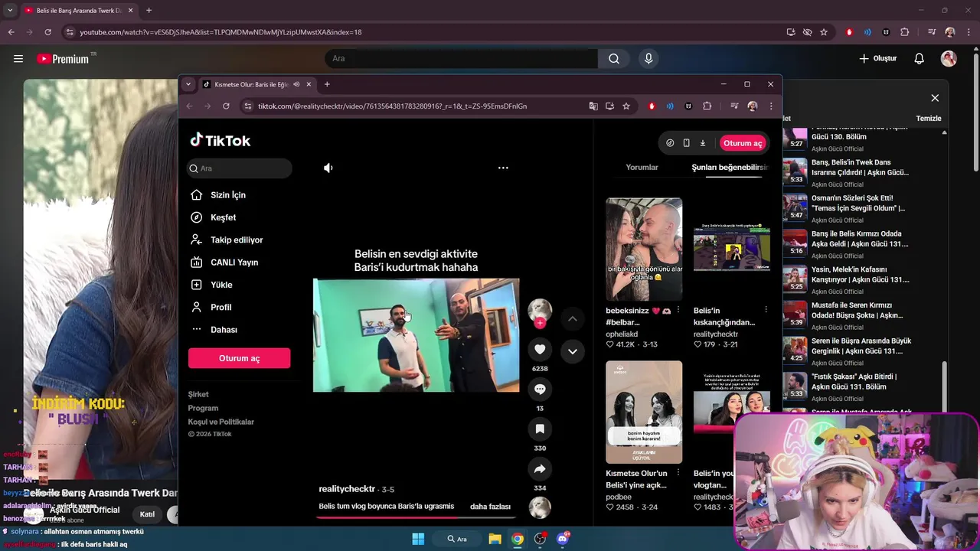
Task: Click YouTube address bar URL
Action: pos(220,32)
